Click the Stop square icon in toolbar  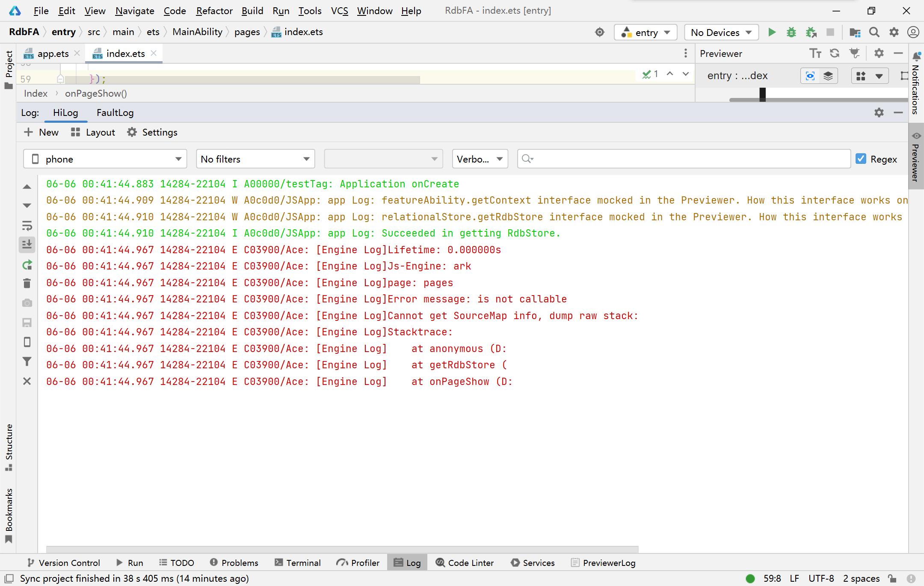[x=830, y=33]
